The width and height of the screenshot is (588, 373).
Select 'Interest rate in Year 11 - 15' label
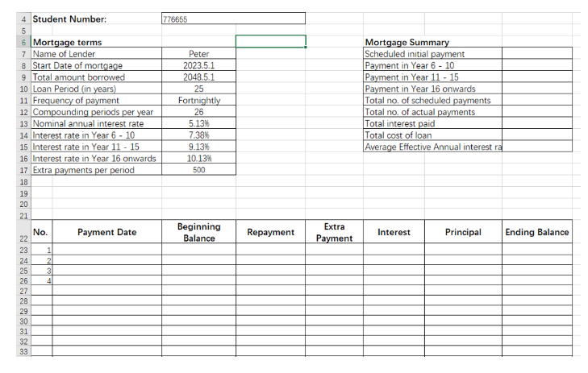coord(96,147)
